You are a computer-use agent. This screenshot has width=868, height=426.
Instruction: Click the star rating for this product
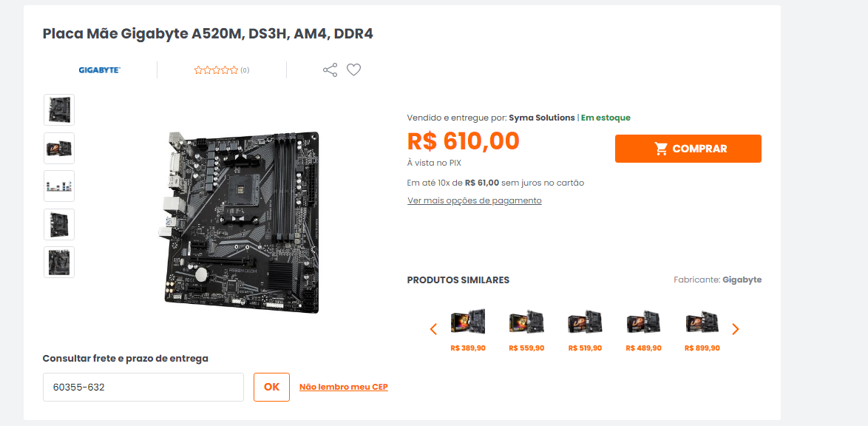(216, 70)
